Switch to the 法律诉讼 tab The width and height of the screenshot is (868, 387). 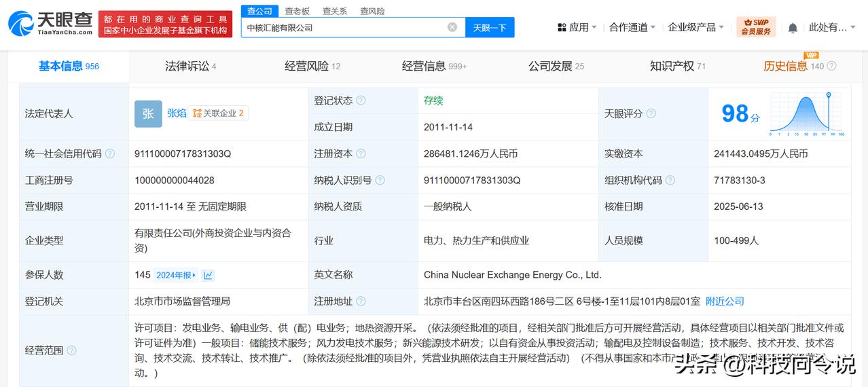coord(191,67)
